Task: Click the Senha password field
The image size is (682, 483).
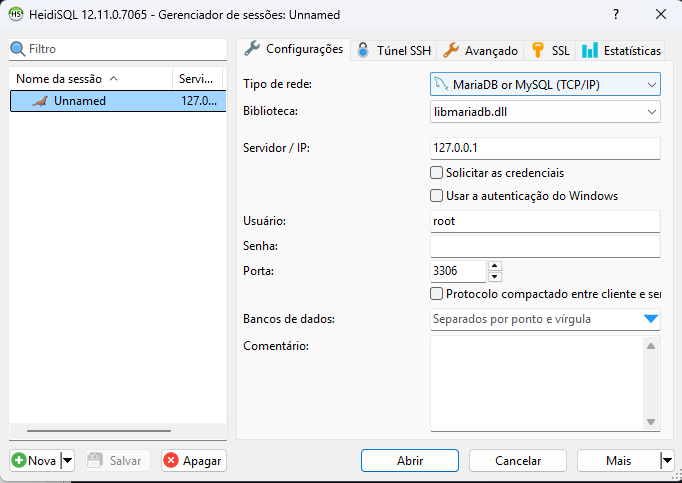Action: 545,246
